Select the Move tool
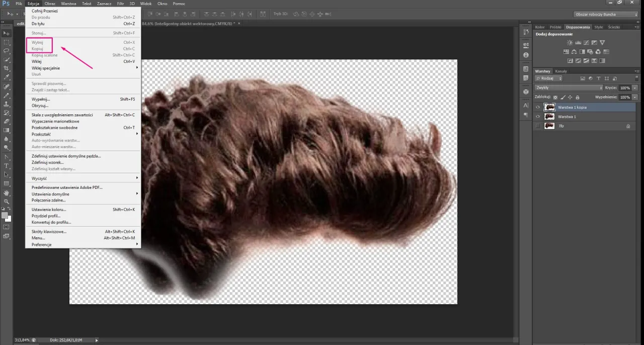The height and width of the screenshot is (345, 644). (x=7, y=33)
